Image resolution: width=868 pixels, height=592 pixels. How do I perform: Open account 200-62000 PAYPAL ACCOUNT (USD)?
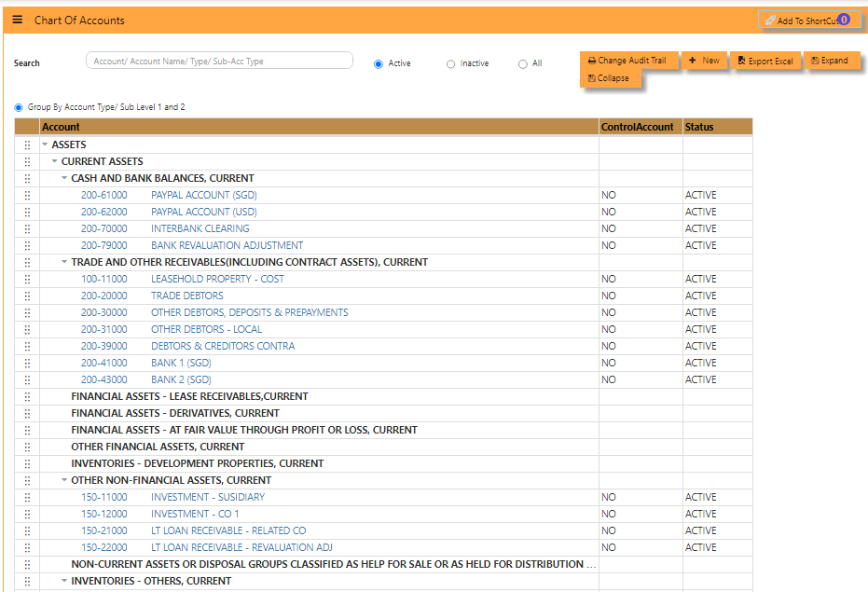point(169,212)
